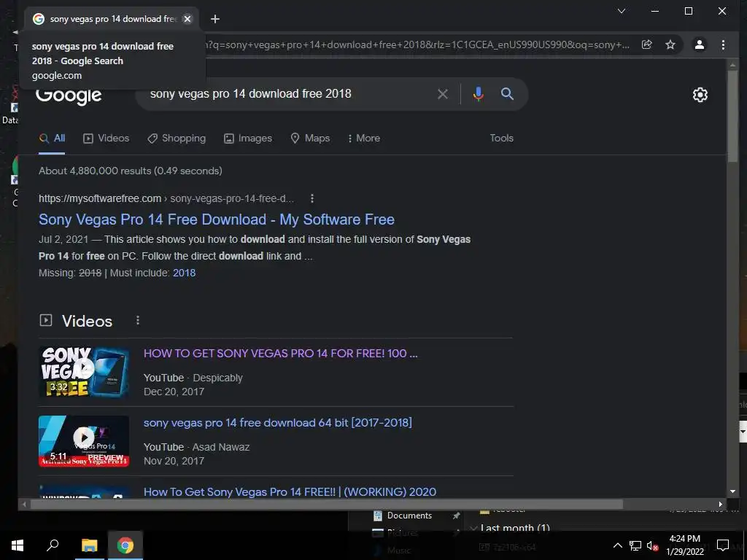Collapse the Last month group in Explorer
Screen dimensions: 747x560
pos(473,528)
